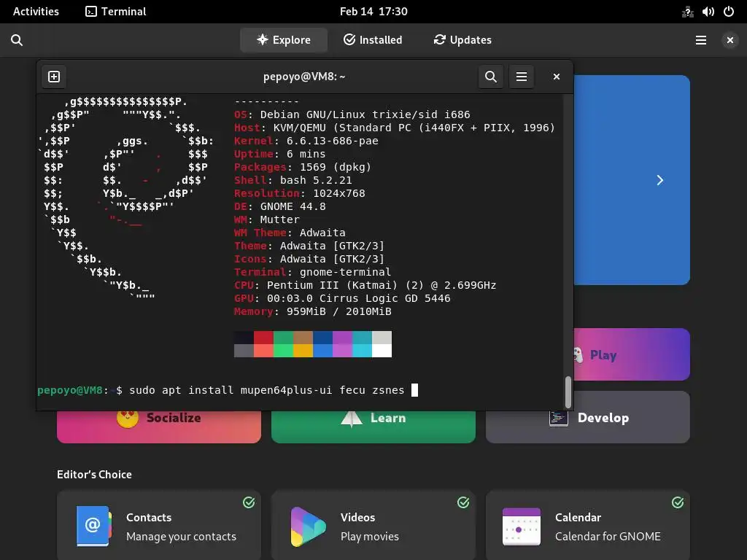Click the volume icon in top bar
The image size is (747, 560).
(708, 12)
